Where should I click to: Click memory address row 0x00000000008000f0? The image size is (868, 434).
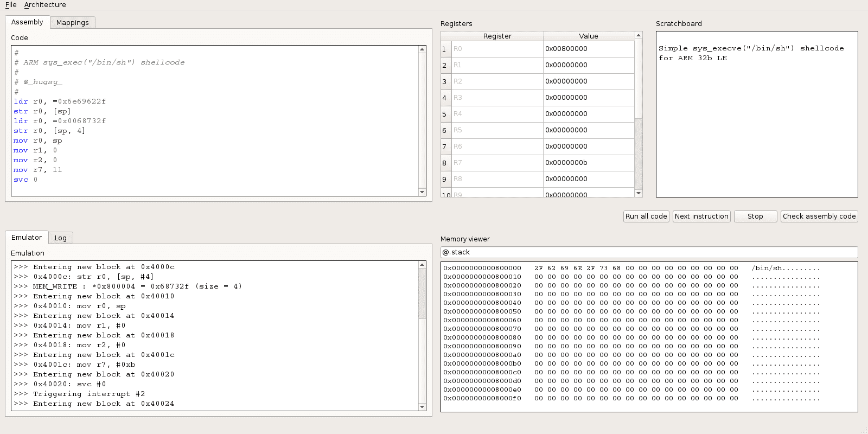point(482,398)
